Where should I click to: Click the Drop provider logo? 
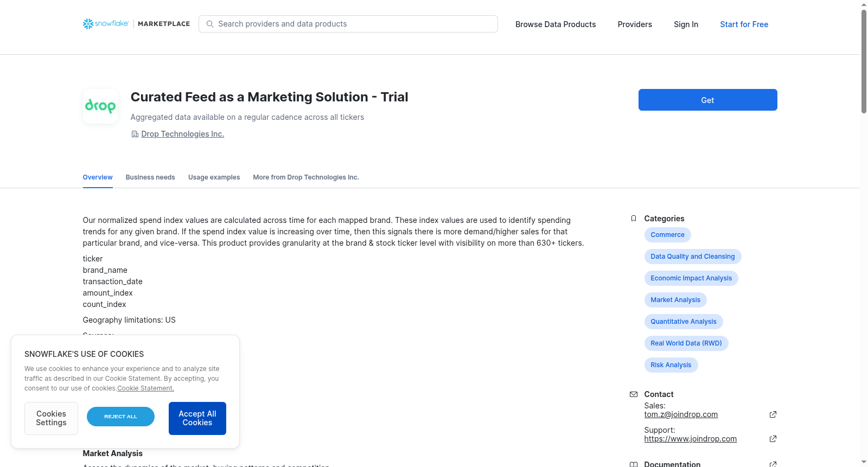100,106
